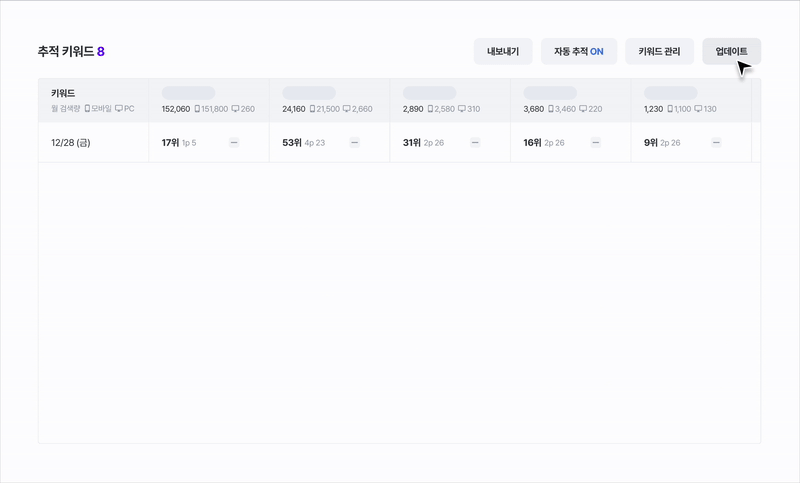Click the PC monitor icon next to 2,660
Viewport: 800px width, 483px height.
click(346, 109)
